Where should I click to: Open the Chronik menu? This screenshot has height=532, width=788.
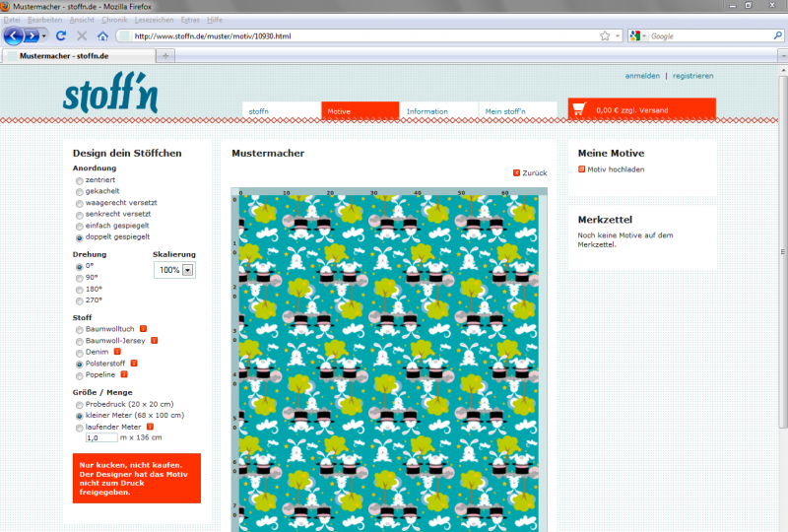click(114, 20)
